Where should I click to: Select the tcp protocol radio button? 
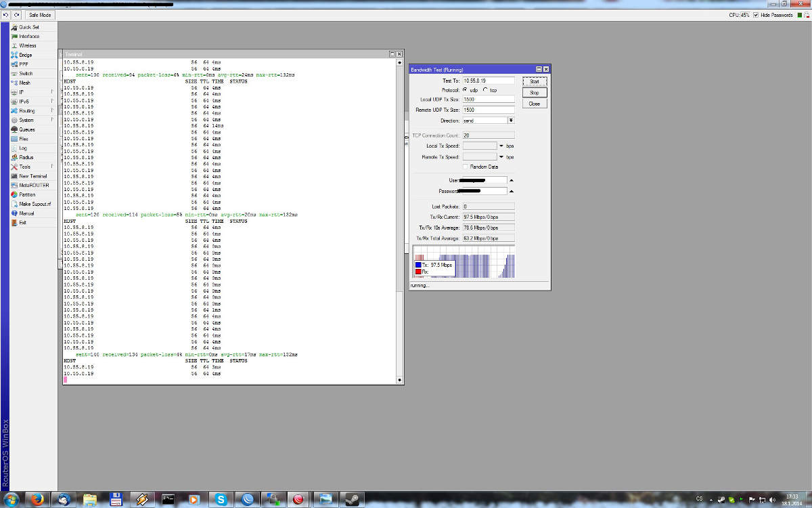(485, 89)
